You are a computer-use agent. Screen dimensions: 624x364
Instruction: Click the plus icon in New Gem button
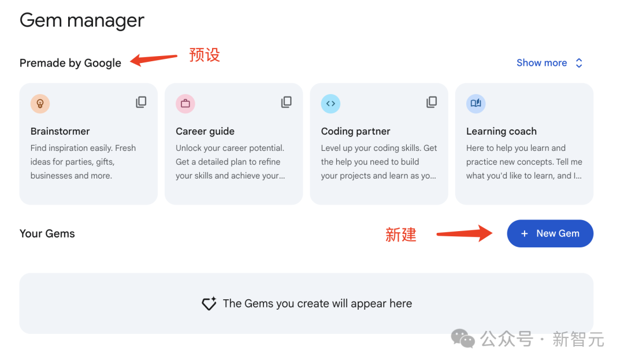click(524, 233)
